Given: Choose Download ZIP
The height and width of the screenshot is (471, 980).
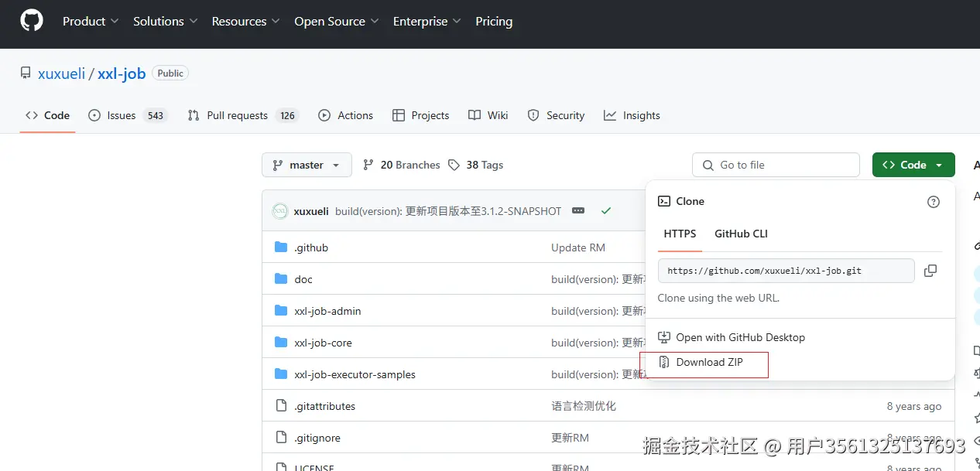Looking at the screenshot, I should pos(701,362).
